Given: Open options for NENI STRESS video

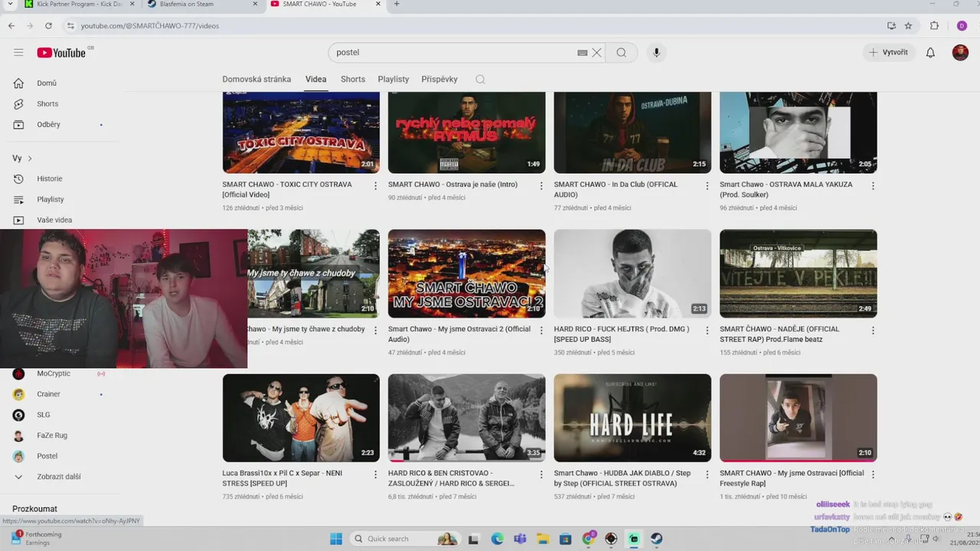Looking at the screenshot, I should (x=375, y=474).
